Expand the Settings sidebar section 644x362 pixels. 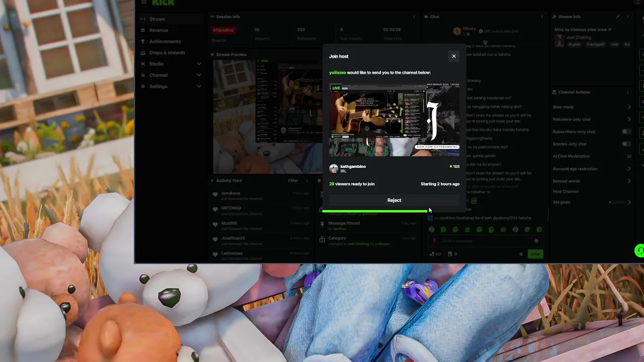click(171, 86)
